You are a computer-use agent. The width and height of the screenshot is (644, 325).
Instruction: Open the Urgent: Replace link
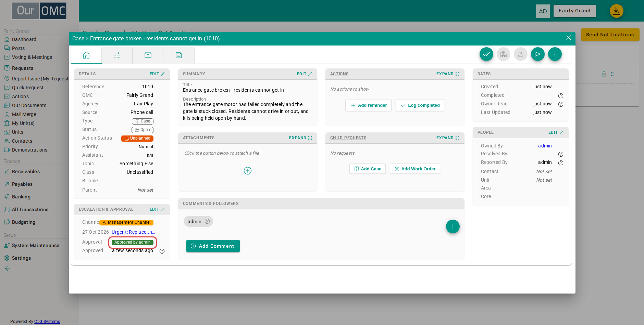pyautogui.click(x=133, y=232)
